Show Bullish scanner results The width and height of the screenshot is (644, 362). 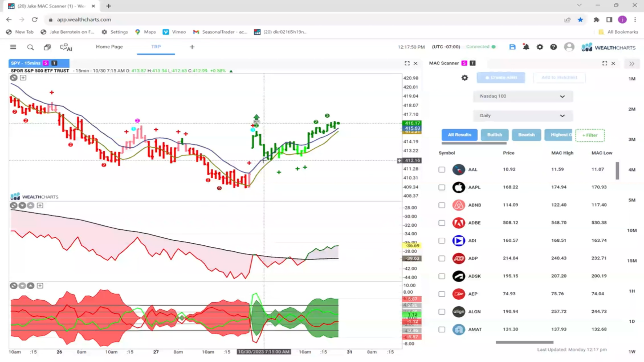point(494,135)
